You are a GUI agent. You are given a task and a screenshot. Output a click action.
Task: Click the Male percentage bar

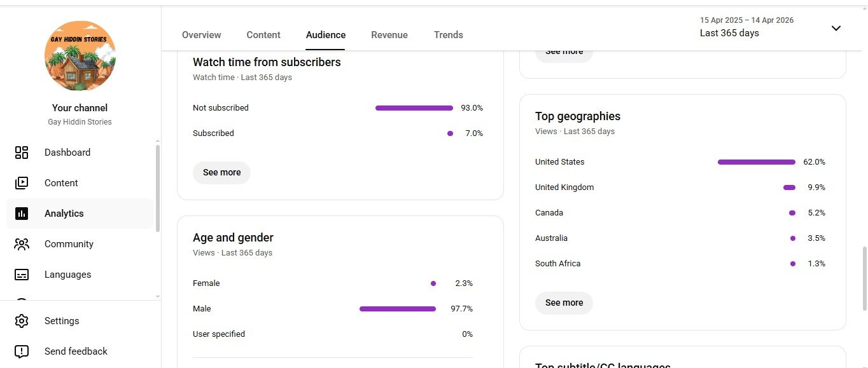(x=398, y=309)
